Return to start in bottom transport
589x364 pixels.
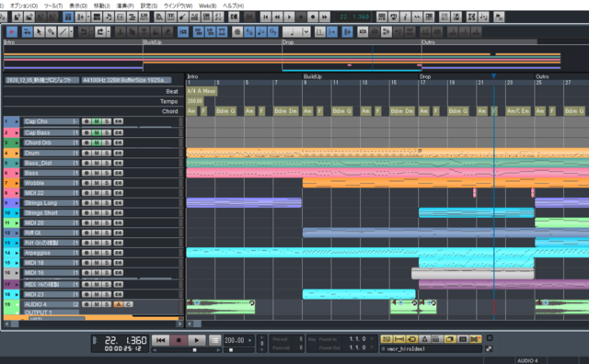[x=160, y=340]
